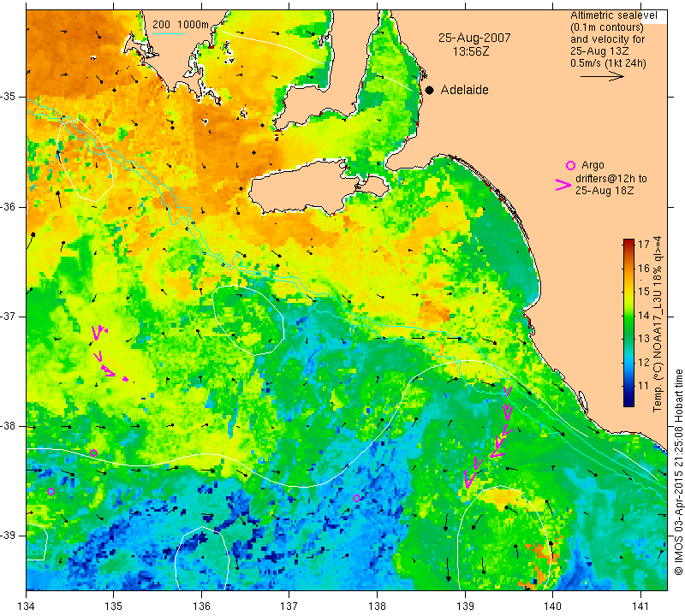
Task: Click the Argo legend label text
Action: [x=593, y=165]
